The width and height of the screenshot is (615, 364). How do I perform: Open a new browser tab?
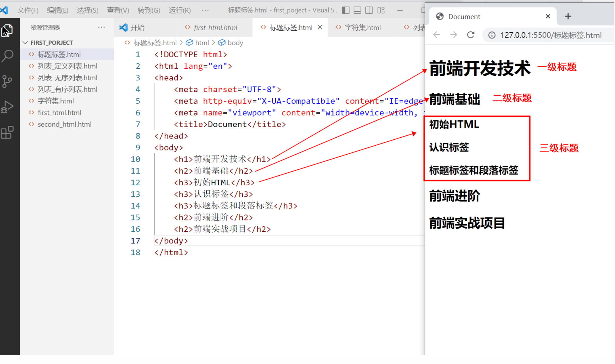(x=568, y=16)
